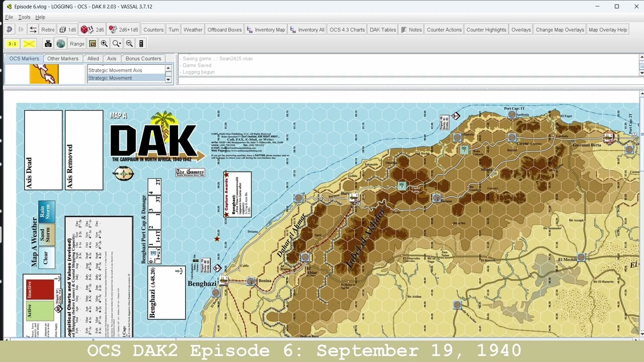
Task: Select Strategic Movement Axis list item
Action: point(126,70)
